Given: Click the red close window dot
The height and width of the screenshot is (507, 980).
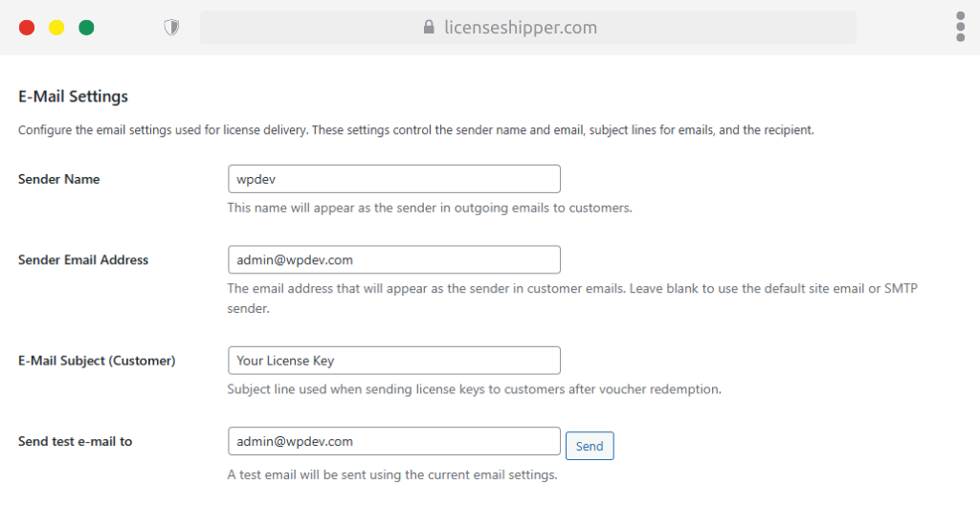Looking at the screenshot, I should (x=27, y=28).
